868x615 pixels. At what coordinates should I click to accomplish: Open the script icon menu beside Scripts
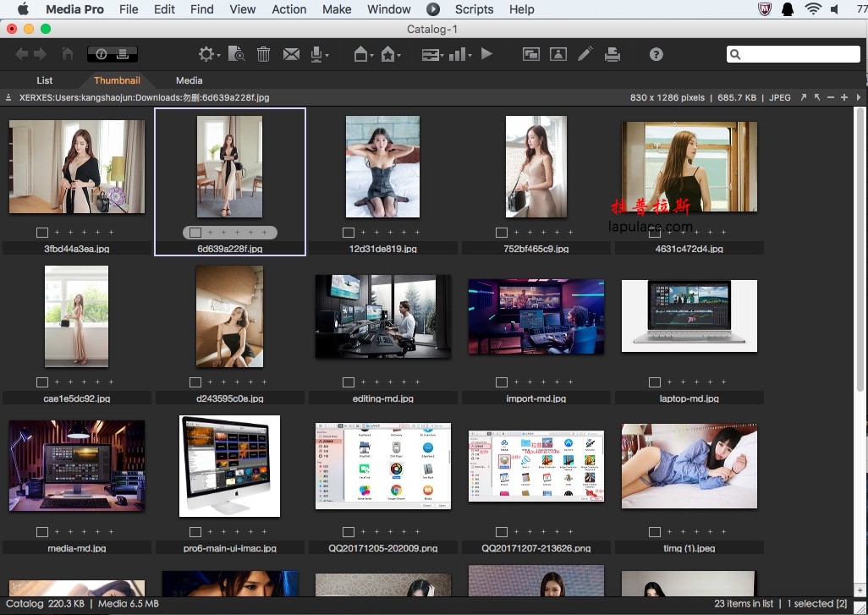click(433, 9)
